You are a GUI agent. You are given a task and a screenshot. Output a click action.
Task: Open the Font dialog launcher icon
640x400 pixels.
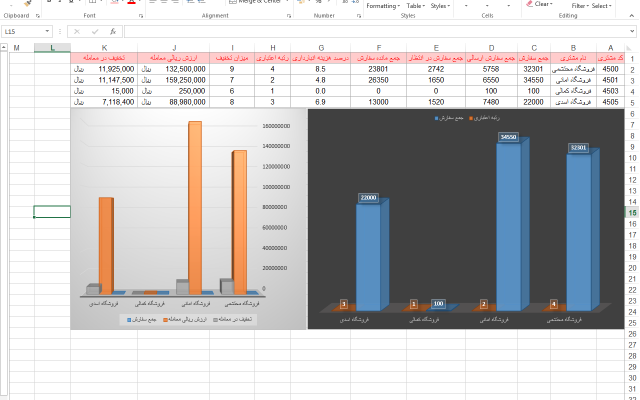point(141,16)
